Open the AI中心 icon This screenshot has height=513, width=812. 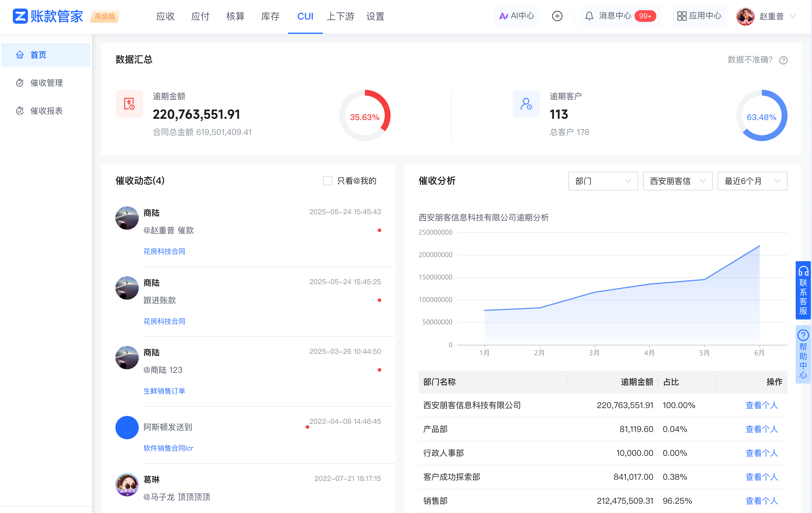tap(503, 16)
